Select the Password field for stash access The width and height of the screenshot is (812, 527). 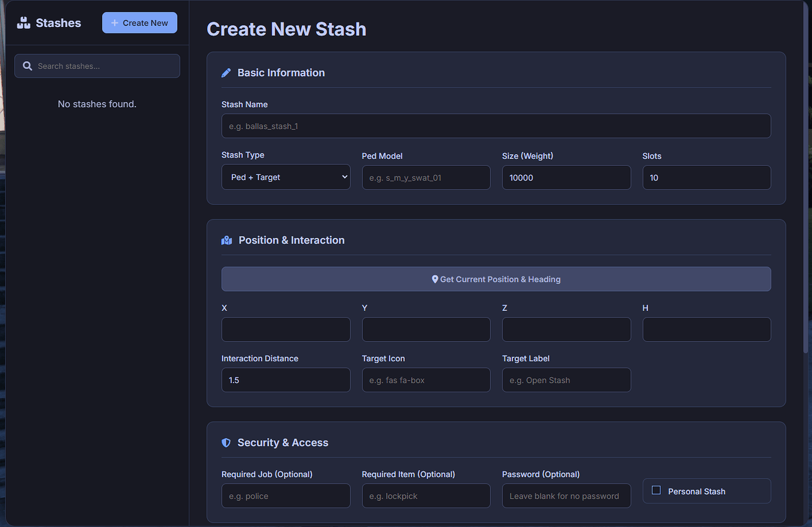pyautogui.click(x=566, y=496)
